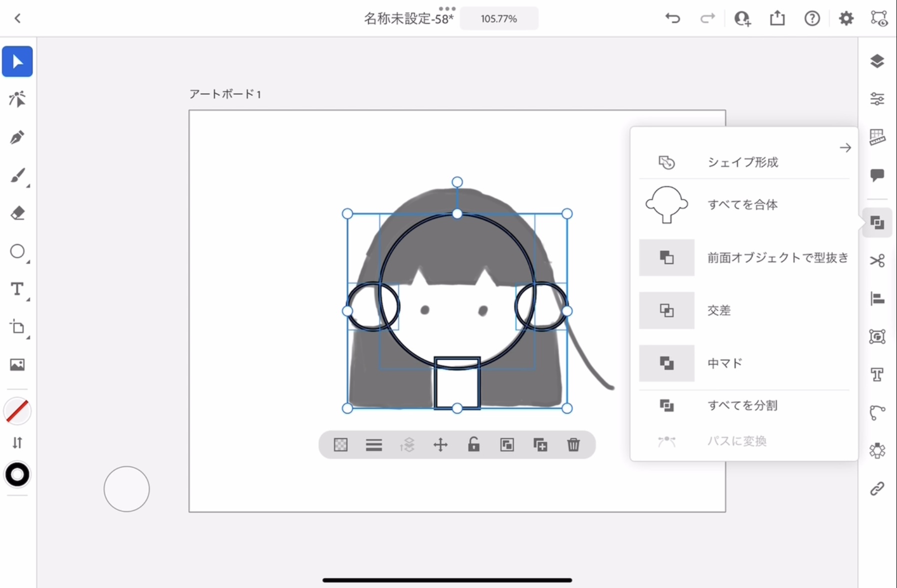Viewport: 897px width, 588px height.
Task: Toggle the Combine shapes panel
Action: tap(877, 222)
